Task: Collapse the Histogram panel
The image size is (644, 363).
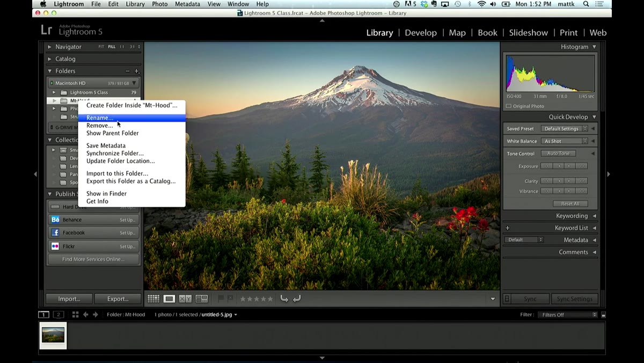Action: [594, 47]
